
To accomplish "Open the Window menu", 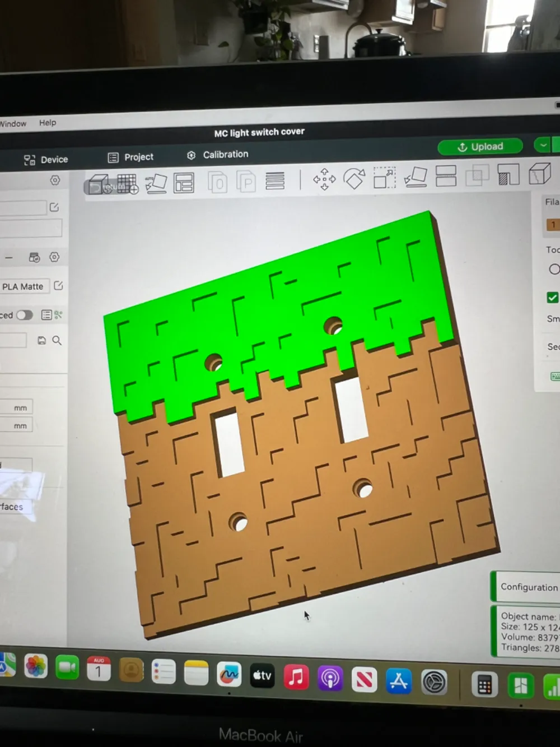I will (x=13, y=124).
